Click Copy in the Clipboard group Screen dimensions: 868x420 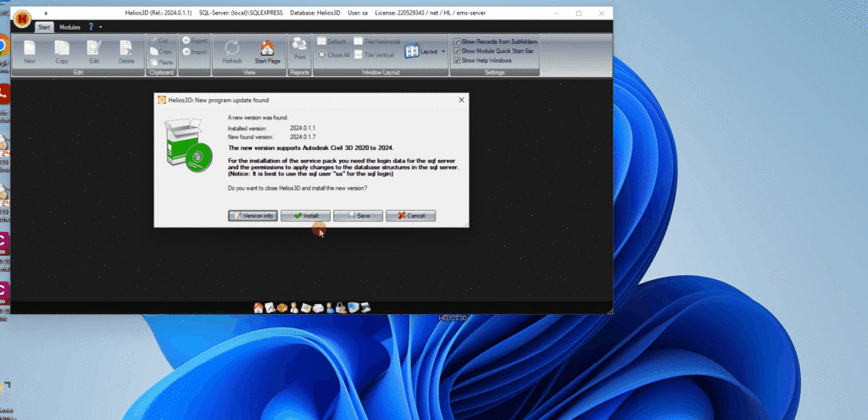click(x=161, y=52)
